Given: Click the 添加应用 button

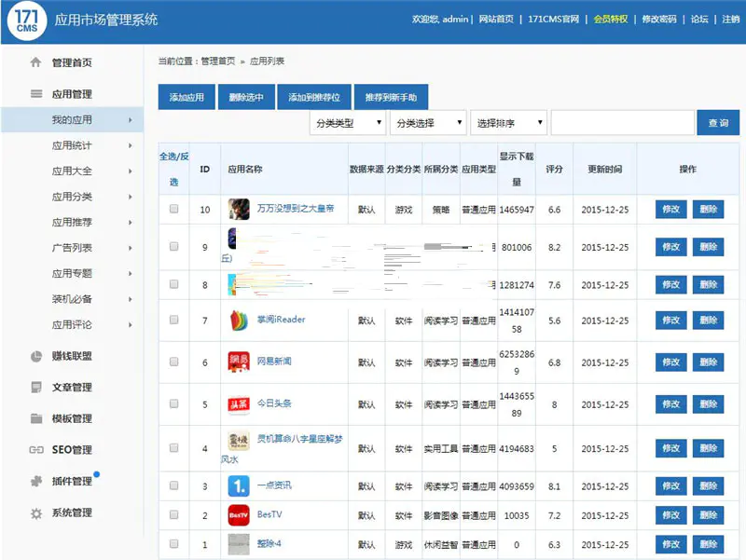Looking at the screenshot, I should (x=185, y=96).
